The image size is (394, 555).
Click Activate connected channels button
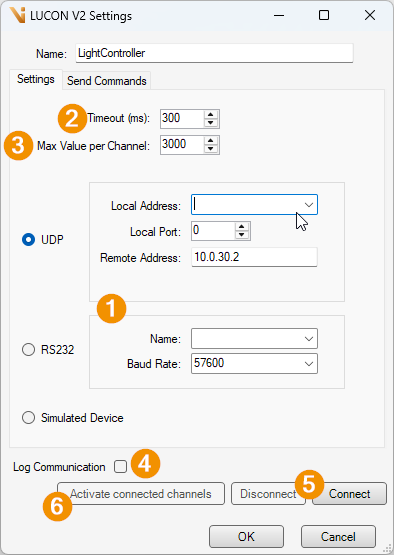141,493
